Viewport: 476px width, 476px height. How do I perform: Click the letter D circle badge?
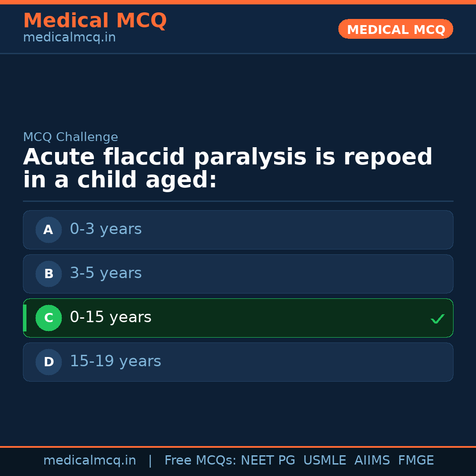point(48,362)
